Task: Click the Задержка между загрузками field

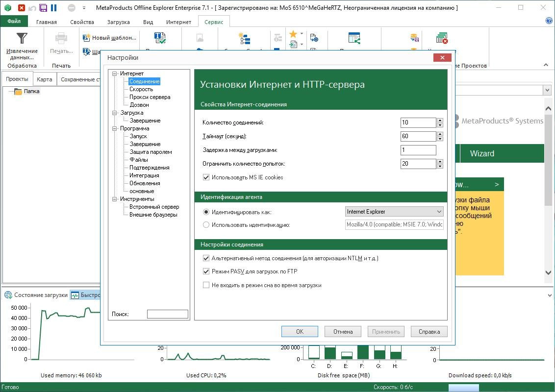Action: tap(418, 150)
